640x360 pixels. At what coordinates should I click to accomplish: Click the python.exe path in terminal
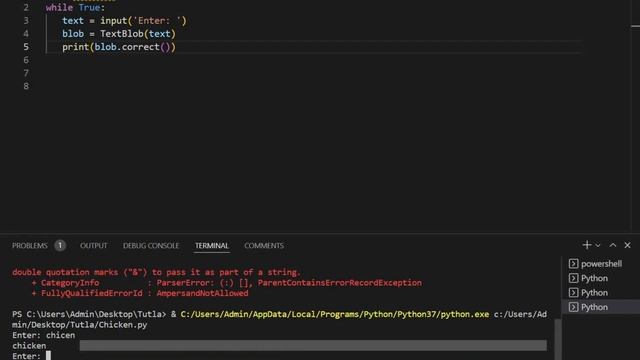(335, 314)
